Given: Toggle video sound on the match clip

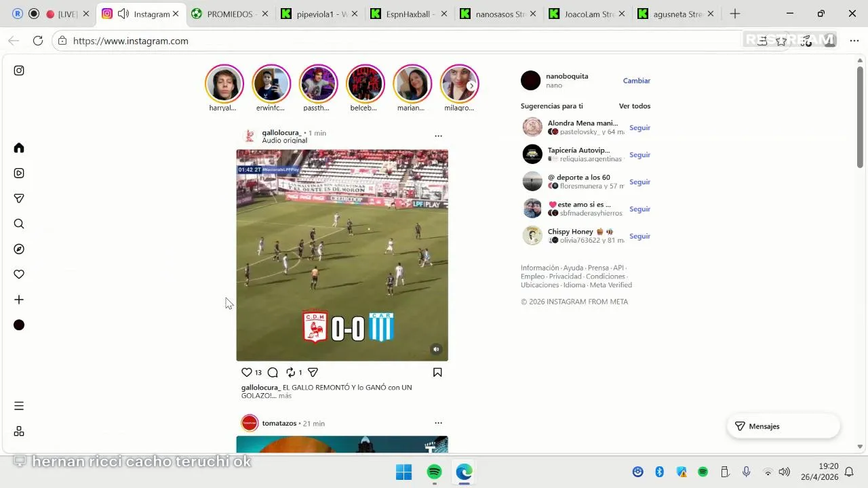Looking at the screenshot, I should [436, 349].
